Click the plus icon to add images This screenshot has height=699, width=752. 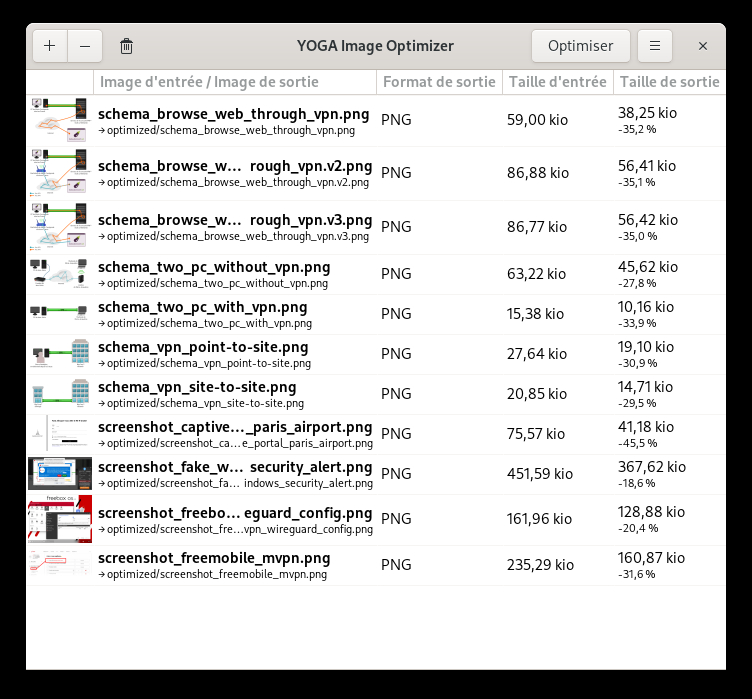(50, 46)
